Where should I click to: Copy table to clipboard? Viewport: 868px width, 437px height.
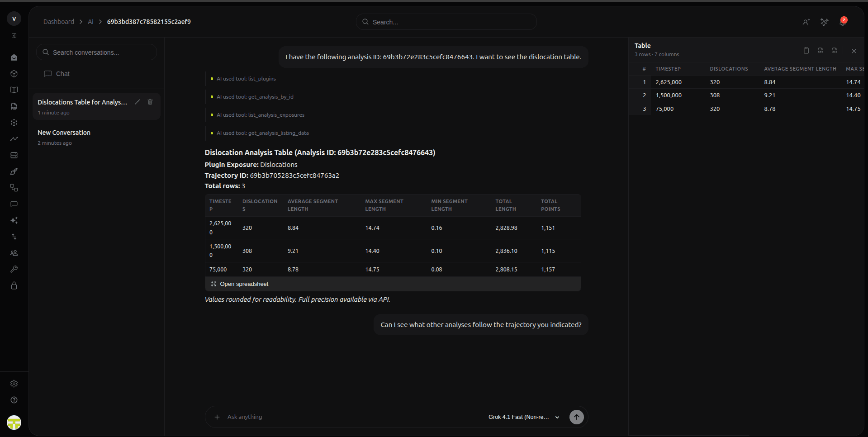(806, 51)
